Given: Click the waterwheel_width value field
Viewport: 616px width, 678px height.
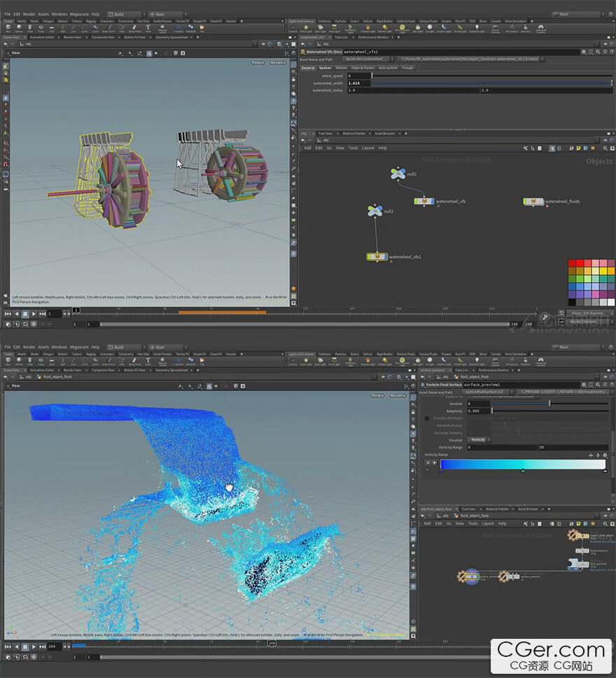Looking at the screenshot, I should click(x=358, y=83).
